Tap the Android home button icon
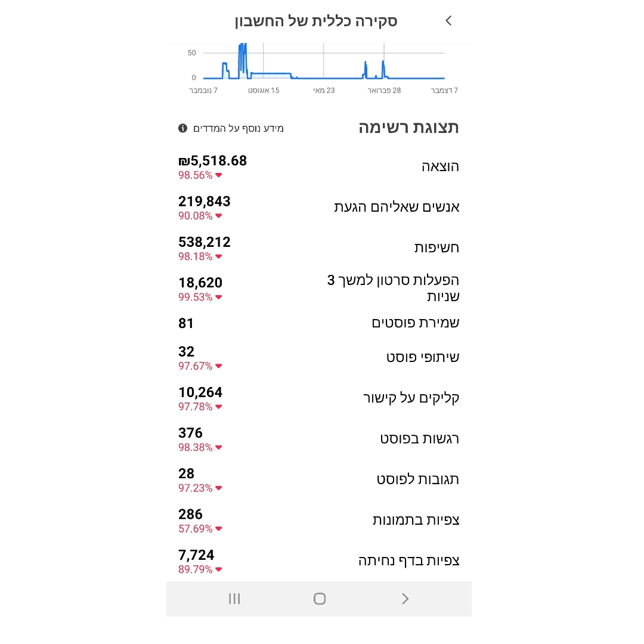This screenshot has width=644, height=644. pos(320,599)
